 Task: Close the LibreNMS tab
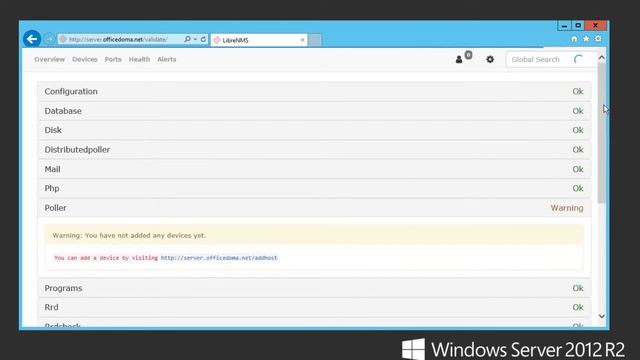tap(302, 40)
